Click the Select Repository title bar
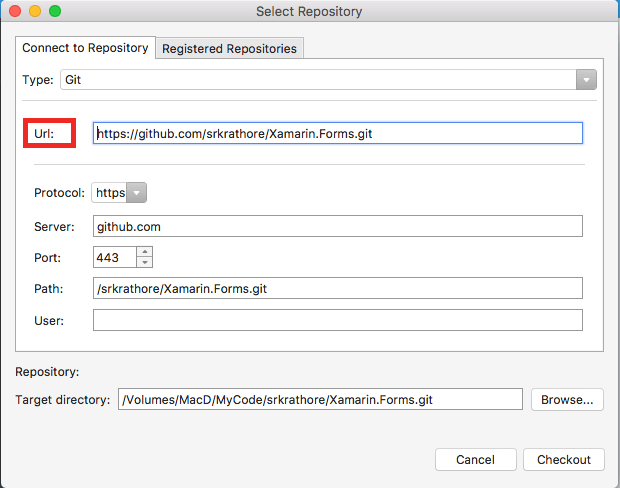The height and width of the screenshot is (488, 620). pos(310,11)
